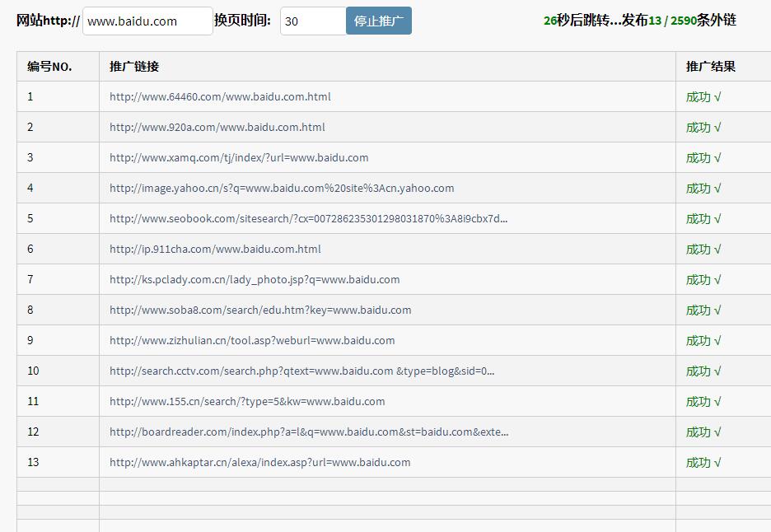Open the boardreader.com link
Image resolution: width=771 pixels, height=532 pixels.
(x=309, y=432)
